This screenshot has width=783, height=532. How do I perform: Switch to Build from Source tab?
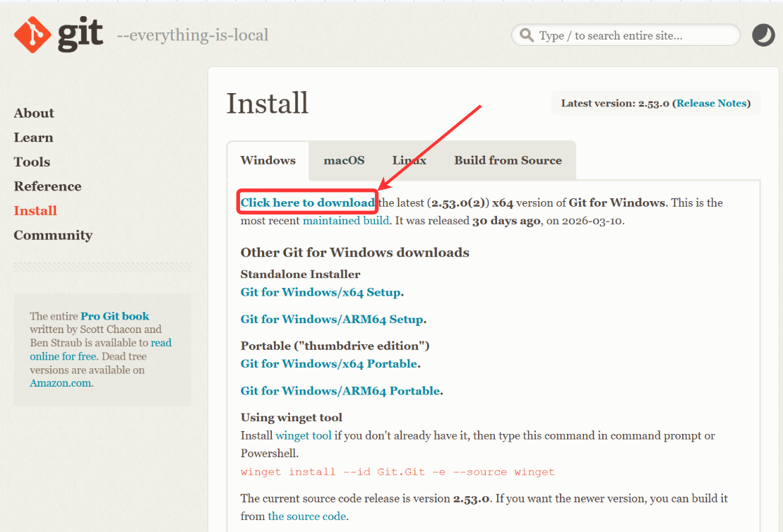[x=508, y=160]
